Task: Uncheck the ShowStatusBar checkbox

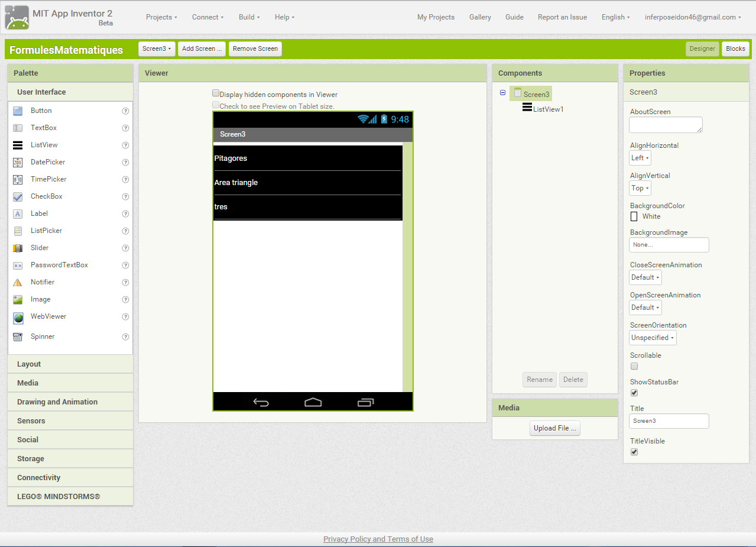Action: 634,393
